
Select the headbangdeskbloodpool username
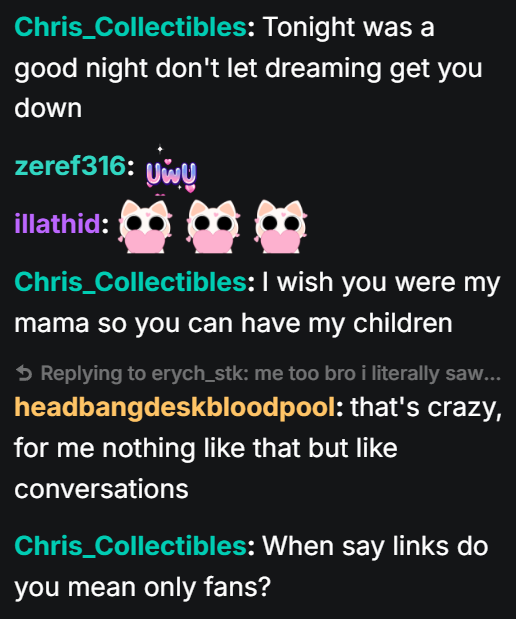[x=175, y=407]
